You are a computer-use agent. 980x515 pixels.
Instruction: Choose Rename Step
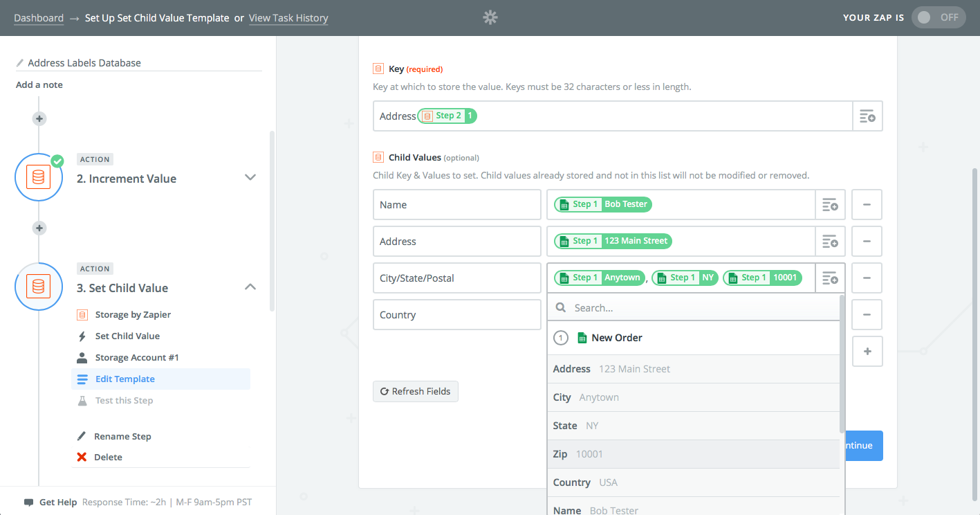(x=122, y=437)
